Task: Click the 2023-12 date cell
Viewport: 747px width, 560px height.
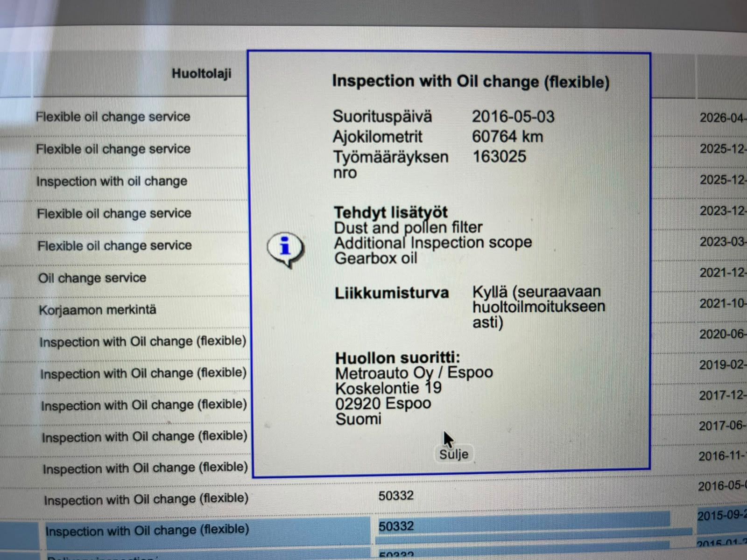Action: [x=723, y=211]
